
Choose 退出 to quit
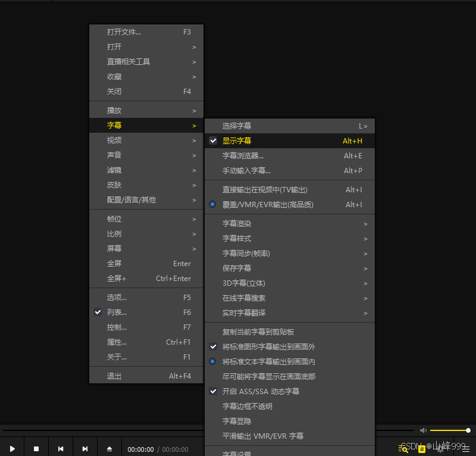tap(146, 376)
